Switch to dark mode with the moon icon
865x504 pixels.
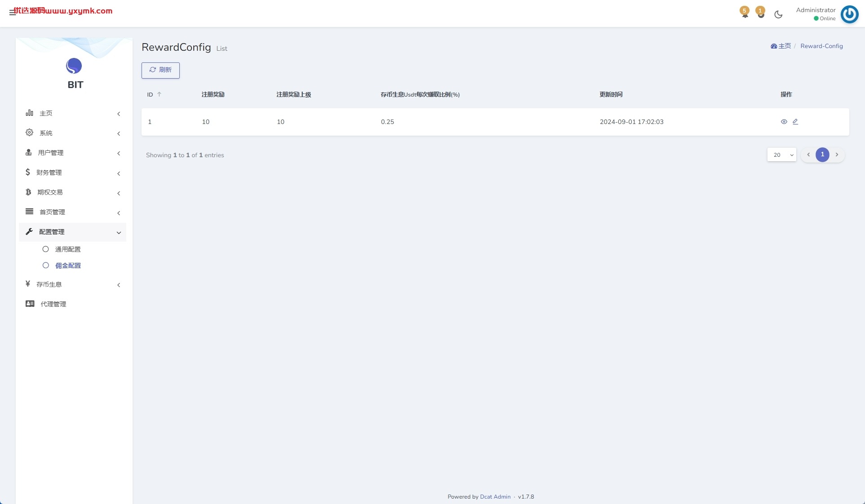coord(778,14)
